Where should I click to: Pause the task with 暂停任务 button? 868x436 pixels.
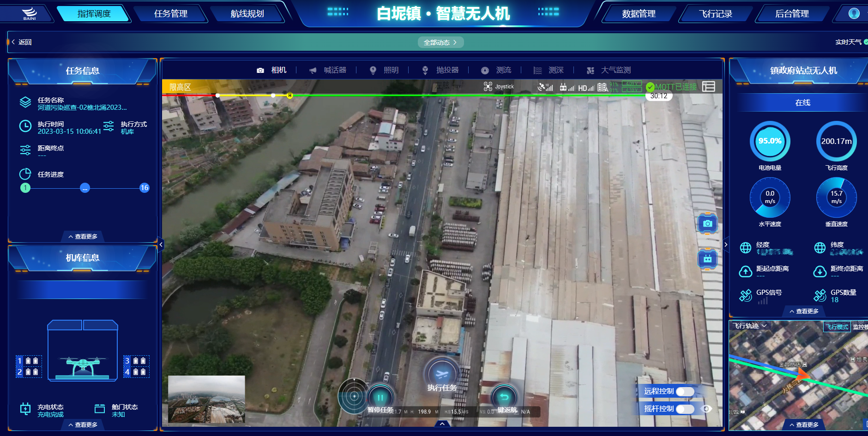coord(380,399)
